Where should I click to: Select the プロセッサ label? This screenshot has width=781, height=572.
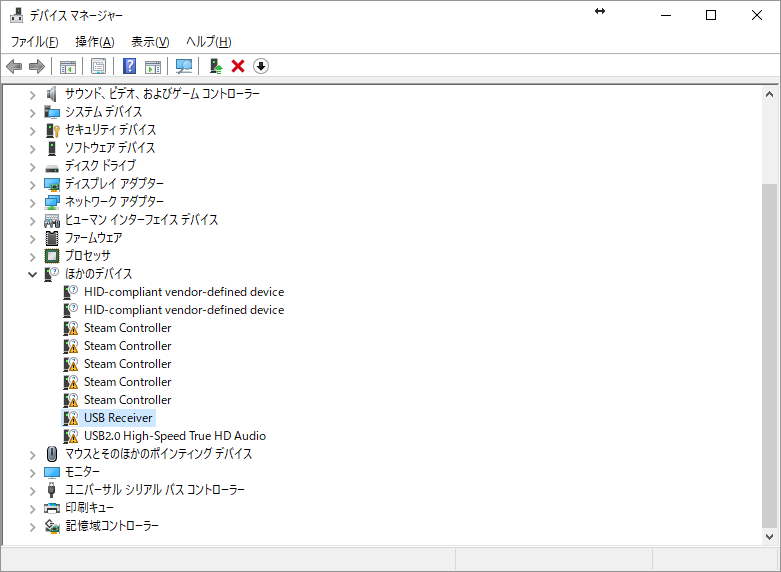tap(88, 256)
